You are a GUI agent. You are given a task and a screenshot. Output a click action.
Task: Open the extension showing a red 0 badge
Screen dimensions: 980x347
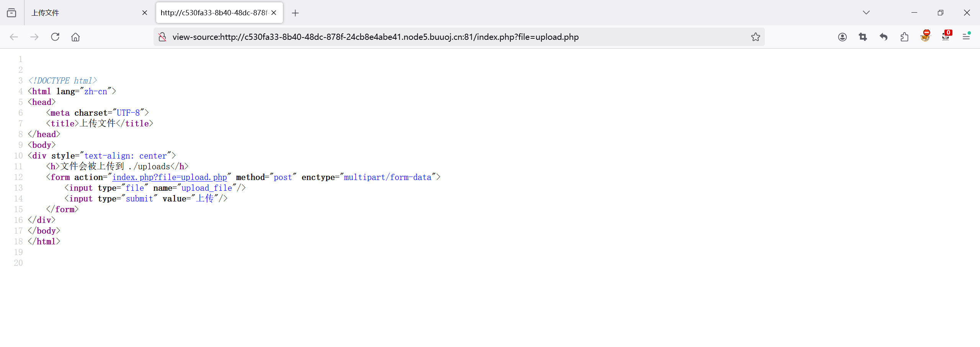click(x=946, y=37)
